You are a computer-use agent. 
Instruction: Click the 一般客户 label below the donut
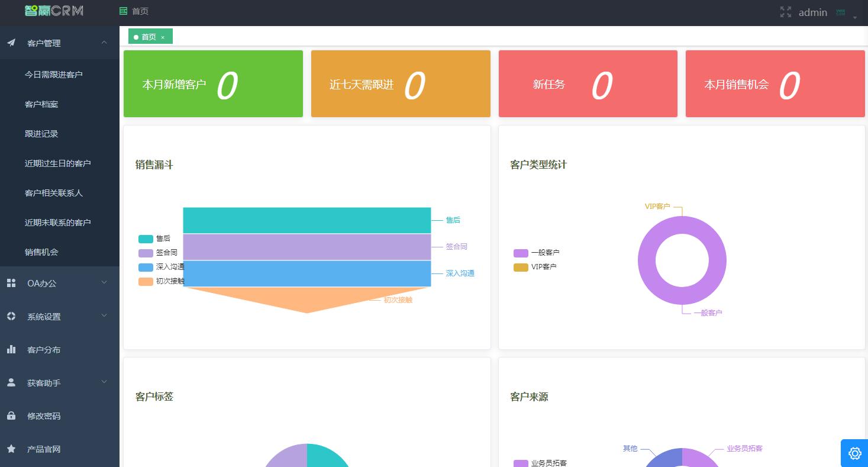click(x=708, y=313)
